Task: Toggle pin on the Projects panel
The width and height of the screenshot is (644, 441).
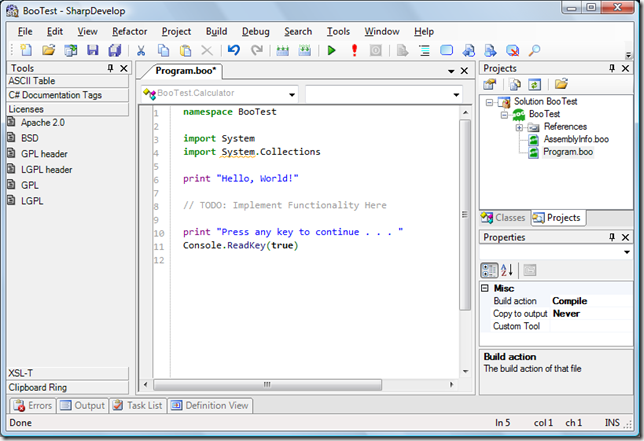Action: [x=612, y=68]
